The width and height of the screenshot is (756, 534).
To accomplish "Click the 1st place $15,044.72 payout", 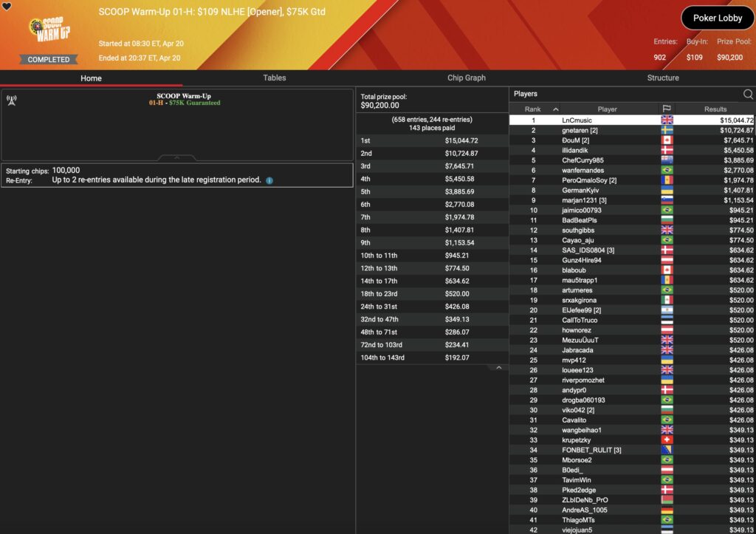I will (x=461, y=141).
